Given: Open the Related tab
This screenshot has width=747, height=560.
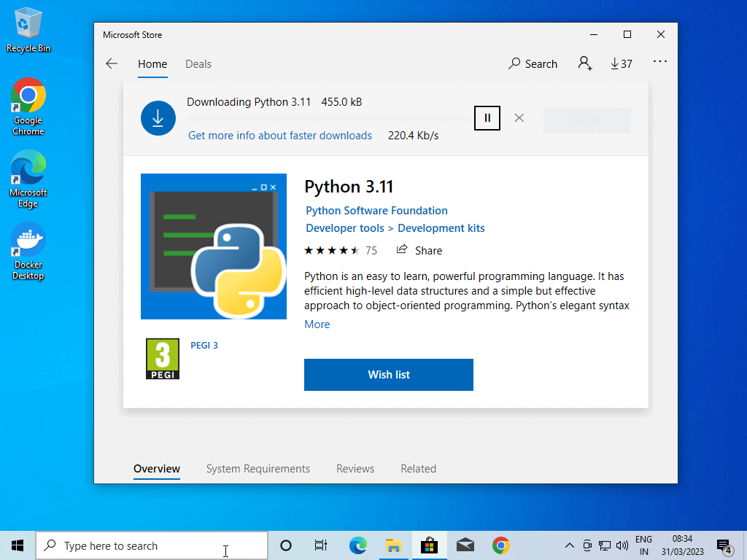Looking at the screenshot, I should pos(418,469).
